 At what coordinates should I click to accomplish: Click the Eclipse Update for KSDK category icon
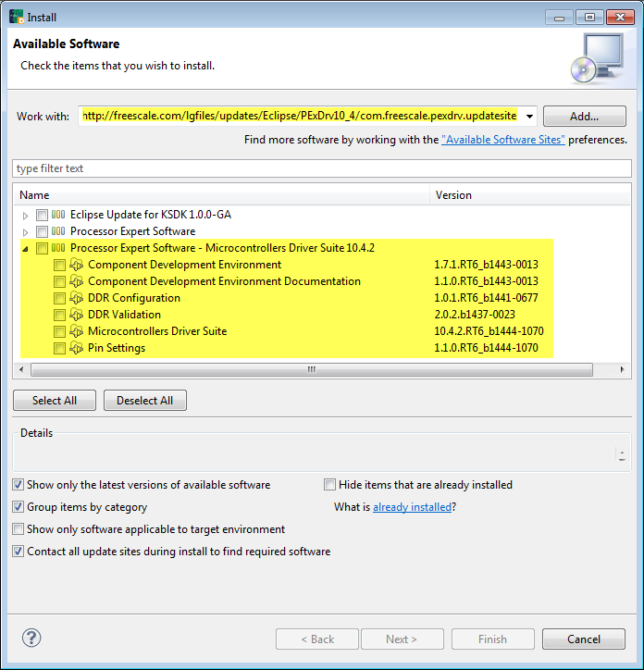58,215
